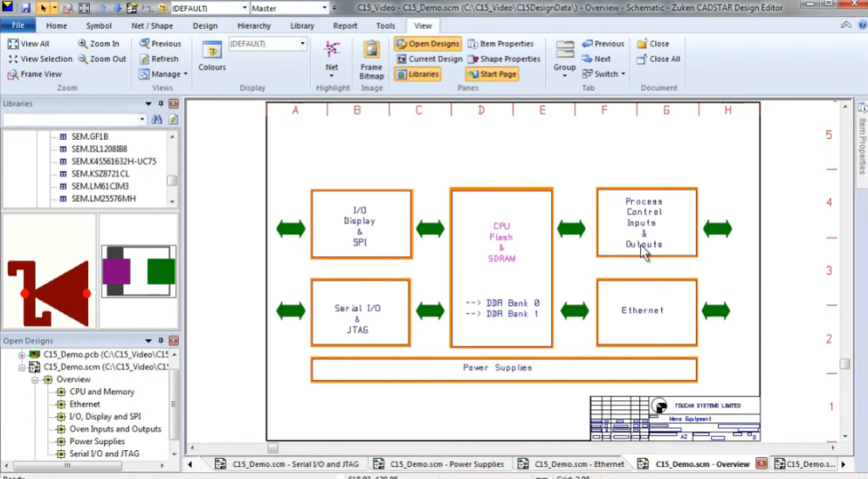Screen dimensions: 868x479
Task: Open the Manage views dropdown
Action: click(x=164, y=74)
